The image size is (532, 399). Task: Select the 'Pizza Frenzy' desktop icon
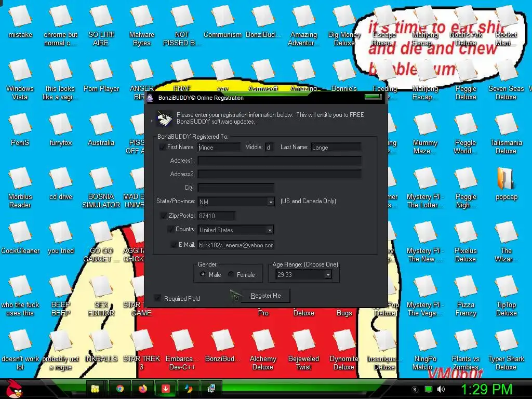click(465, 296)
